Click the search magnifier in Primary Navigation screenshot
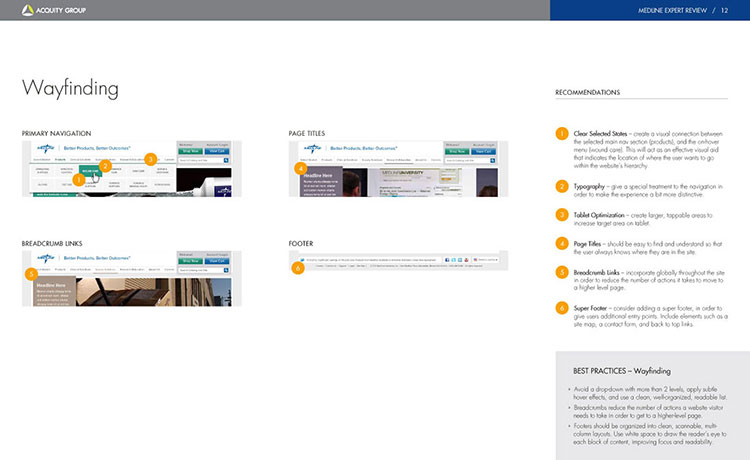 coord(226,160)
